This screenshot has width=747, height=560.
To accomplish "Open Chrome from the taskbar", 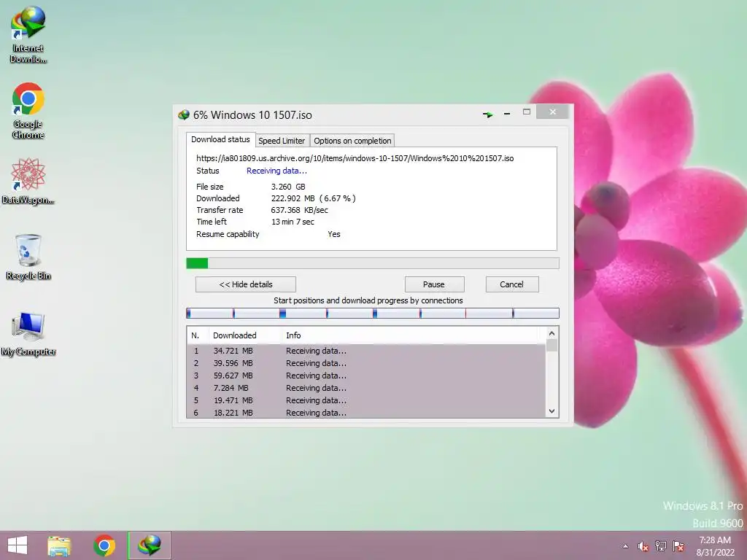I will point(104,545).
